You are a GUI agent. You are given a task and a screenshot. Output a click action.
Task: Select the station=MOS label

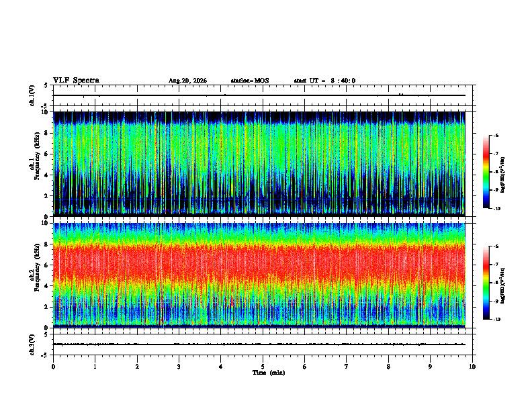coord(250,81)
